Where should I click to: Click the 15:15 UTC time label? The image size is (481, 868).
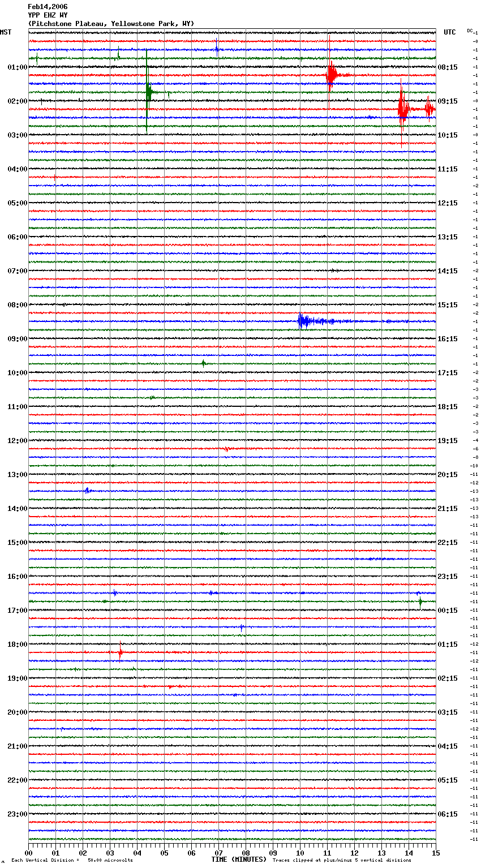tap(448, 305)
